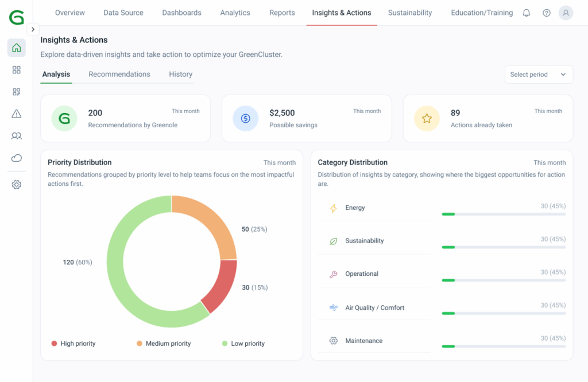This screenshot has width=588, height=382.
Task: Open the Select period dropdown
Action: coord(539,75)
